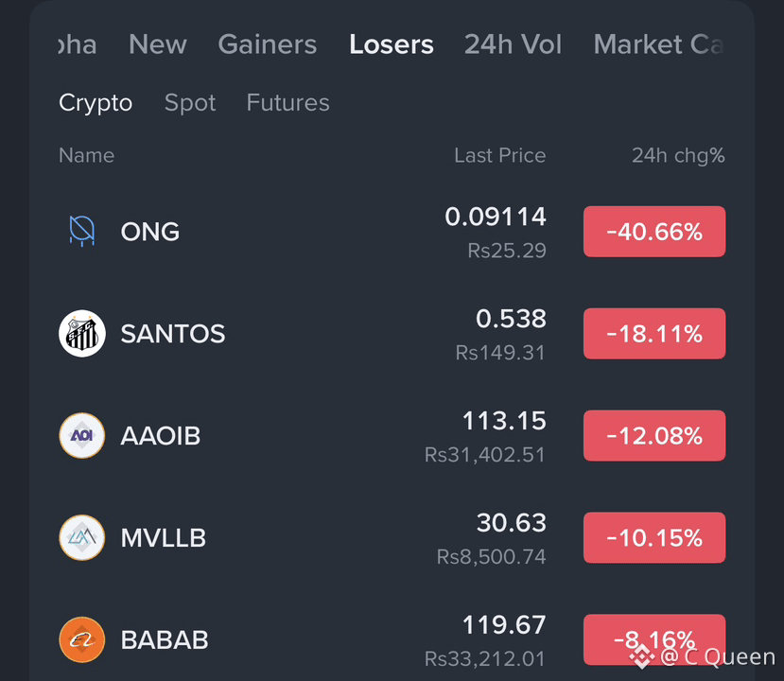
Task: Switch to the Futures filter
Action: (288, 102)
